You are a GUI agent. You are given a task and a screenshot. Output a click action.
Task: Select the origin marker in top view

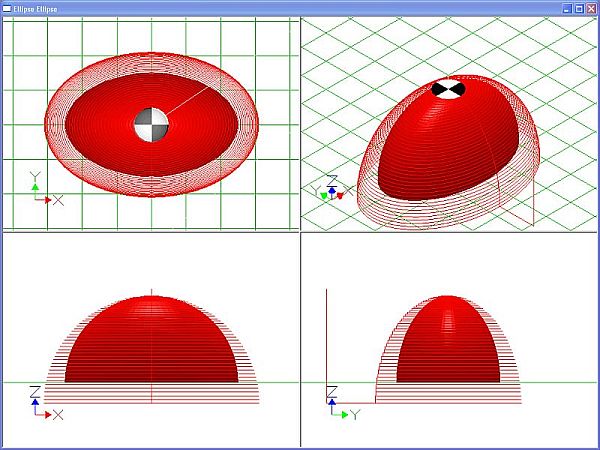click(x=152, y=124)
